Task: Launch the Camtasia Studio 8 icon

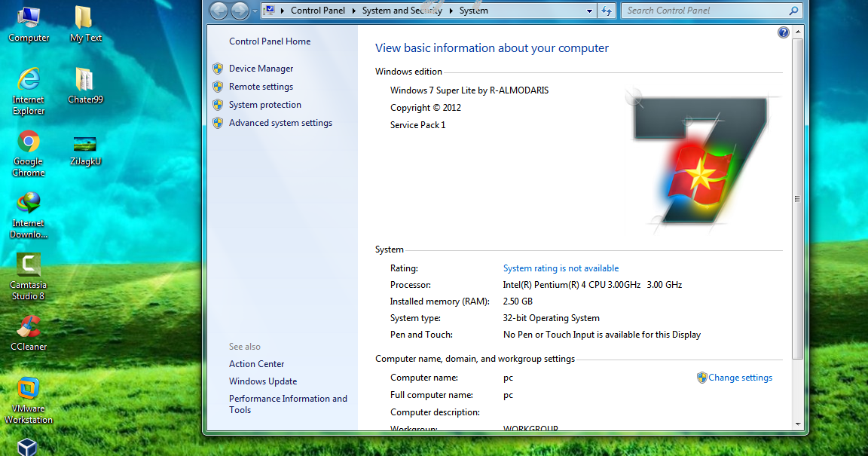Action: click(x=28, y=277)
